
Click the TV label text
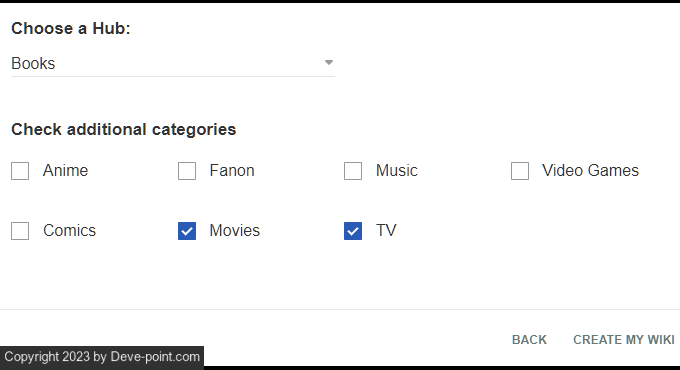click(386, 230)
